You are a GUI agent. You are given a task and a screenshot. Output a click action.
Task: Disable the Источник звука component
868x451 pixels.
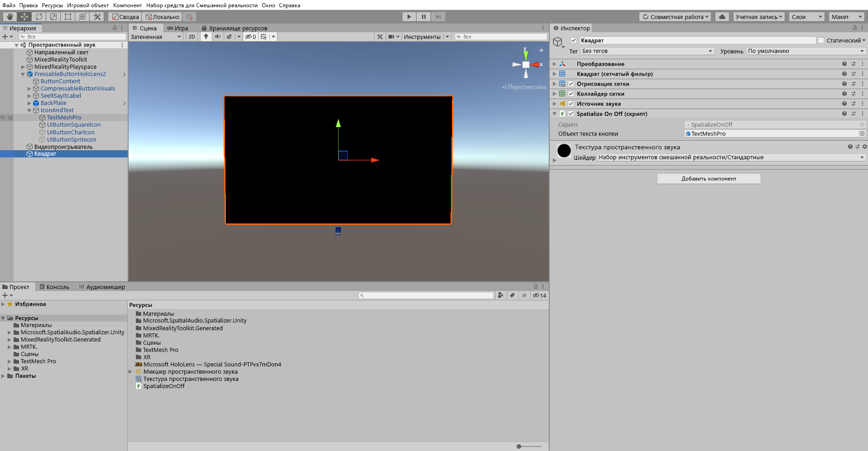[571, 104]
